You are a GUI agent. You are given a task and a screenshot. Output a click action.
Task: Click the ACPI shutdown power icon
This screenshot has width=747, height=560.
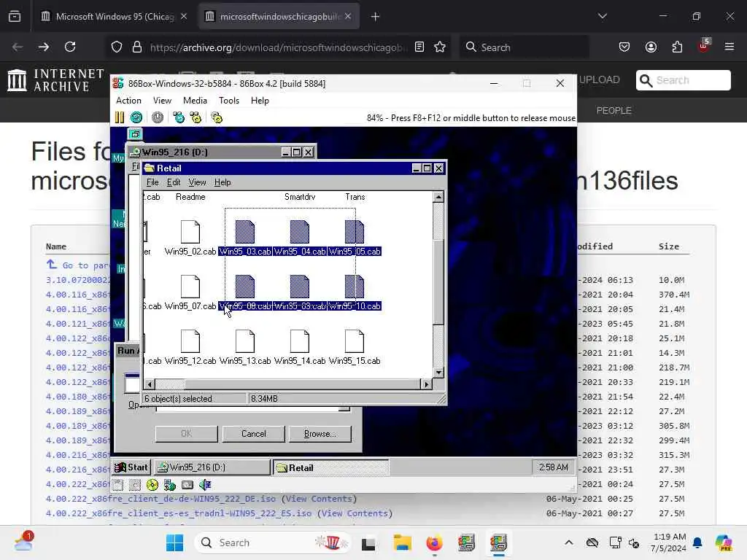pyautogui.click(x=158, y=117)
